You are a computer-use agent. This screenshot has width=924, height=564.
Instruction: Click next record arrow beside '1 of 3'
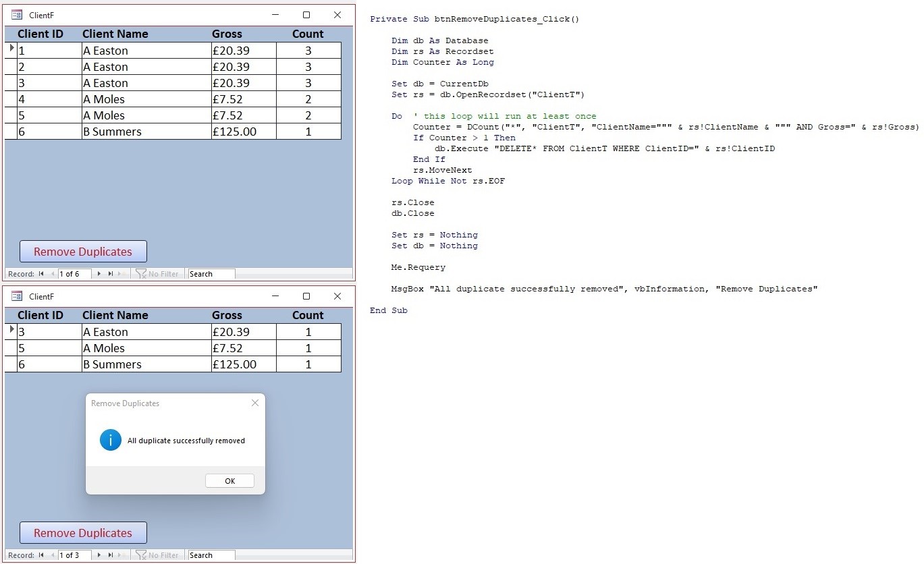pyautogui.click(x=99, y=555)
